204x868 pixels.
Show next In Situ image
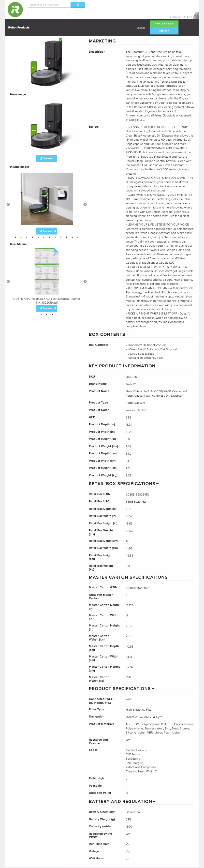85,204
